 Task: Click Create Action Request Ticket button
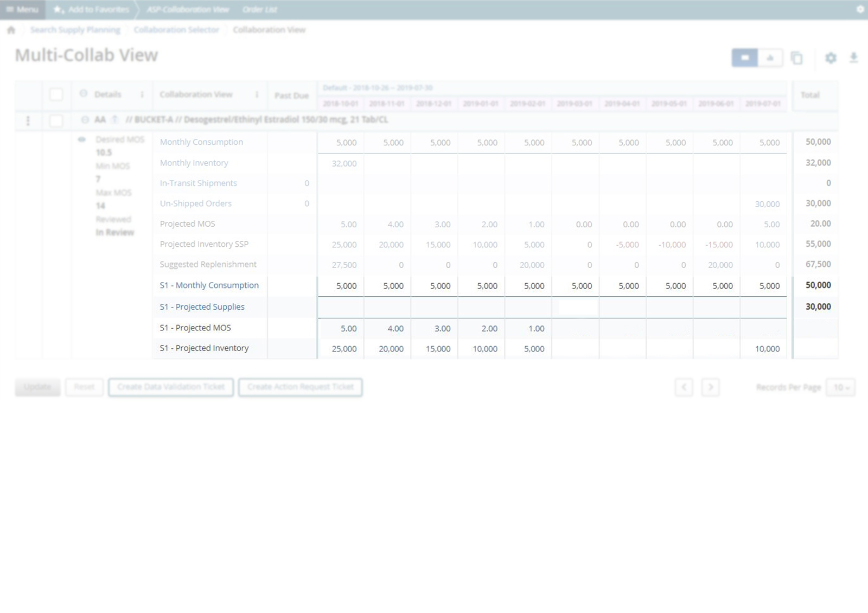point(300,387)
